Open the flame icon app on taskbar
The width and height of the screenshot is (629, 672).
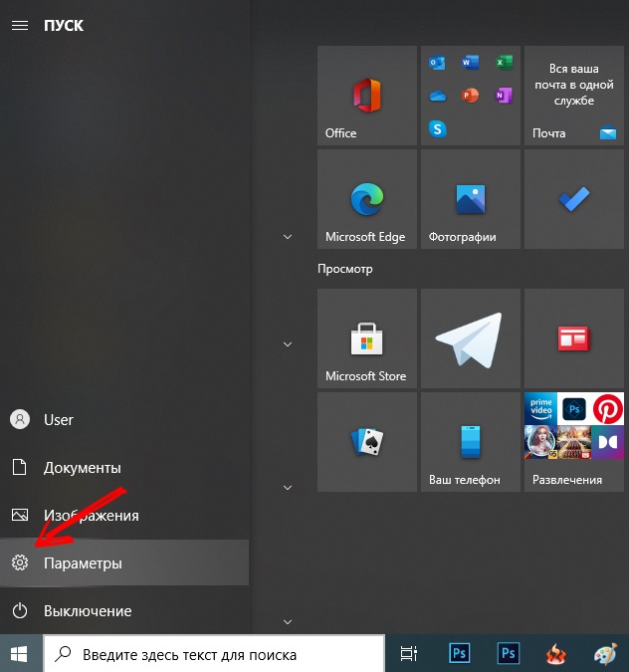point(556,654)
